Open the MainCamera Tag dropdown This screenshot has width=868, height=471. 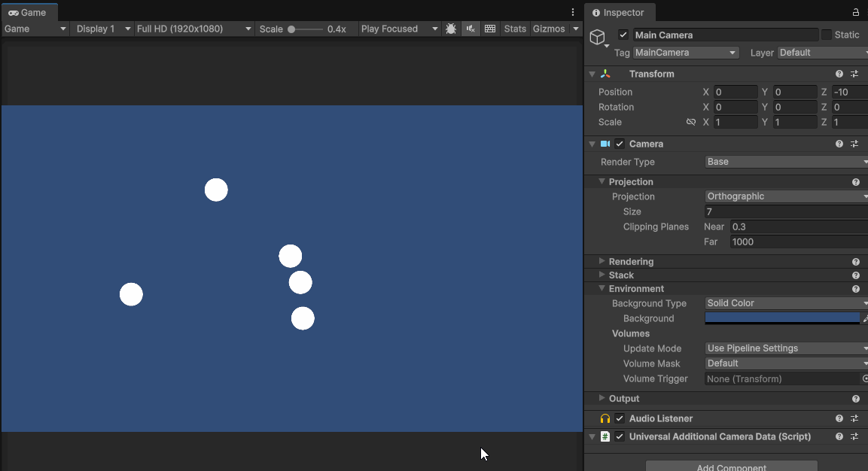point(686,53)
